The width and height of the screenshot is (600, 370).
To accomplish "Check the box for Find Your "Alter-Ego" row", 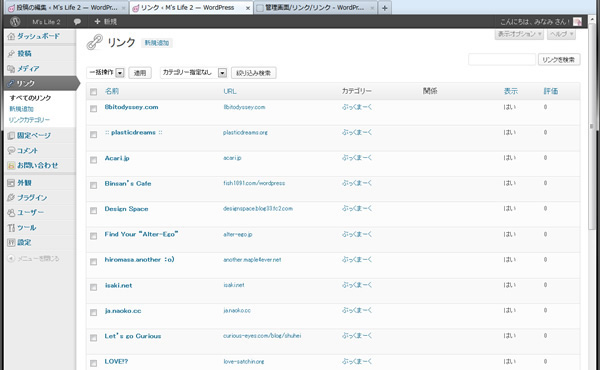I will [93, 236].
